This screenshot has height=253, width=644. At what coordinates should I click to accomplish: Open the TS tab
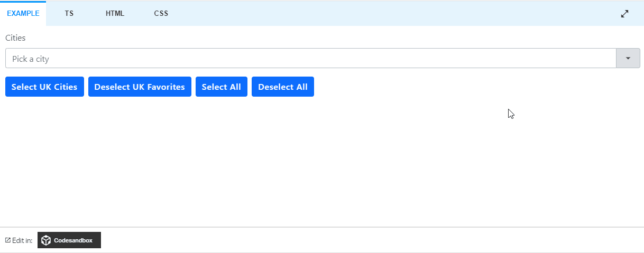click(69, 14)
